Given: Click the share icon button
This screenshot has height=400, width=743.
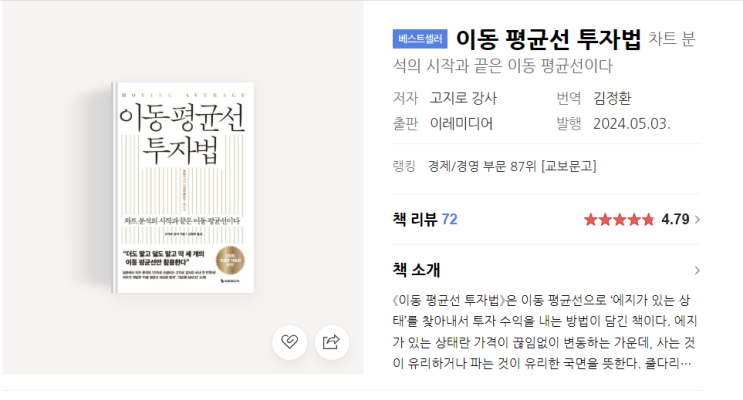Looking at the screenshot, I should 332,342.
